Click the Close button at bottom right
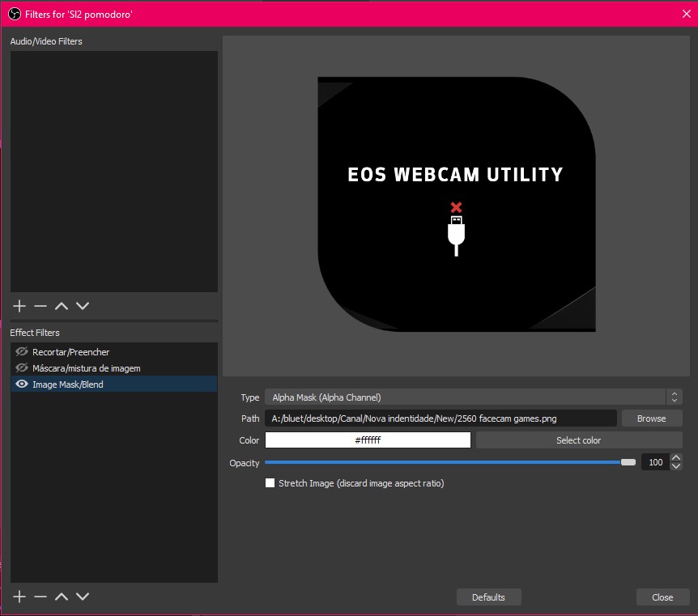 (662, 597)
